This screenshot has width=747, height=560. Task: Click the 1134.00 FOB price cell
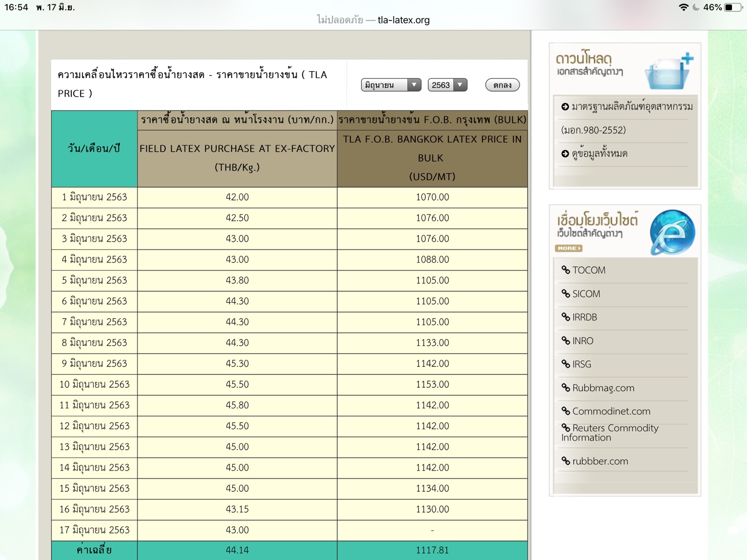pyautogui.click(x=432, y=488)
